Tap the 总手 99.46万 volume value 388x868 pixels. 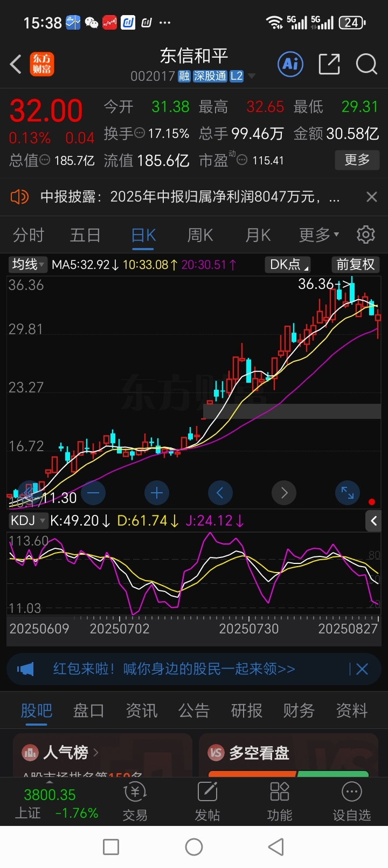pyautogui.click(x=257, y=133)
